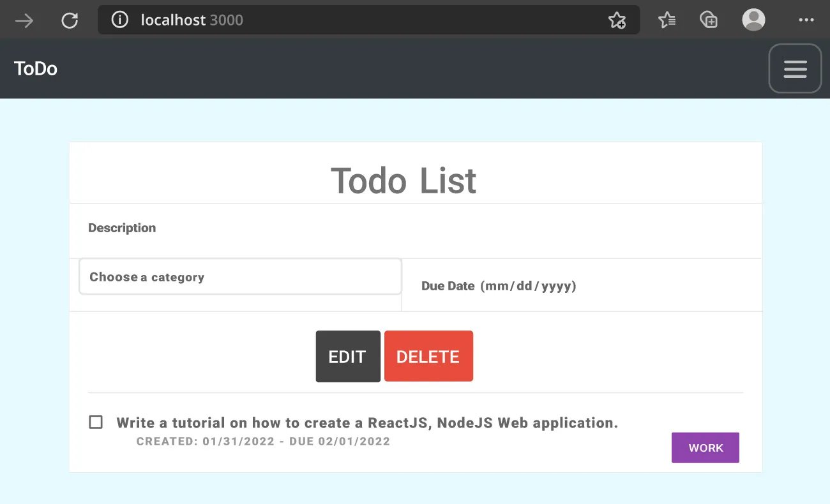Click the purple WORK category badge

pos(705,447)
